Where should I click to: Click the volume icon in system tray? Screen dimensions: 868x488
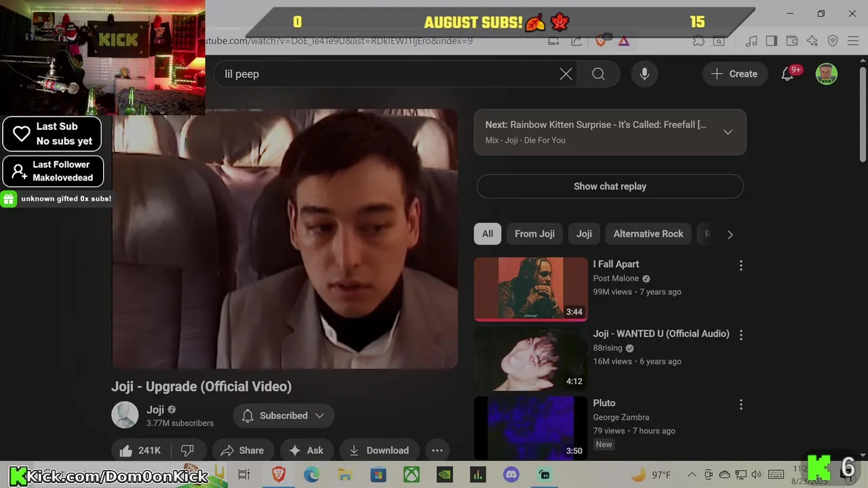(x=757, y=474)
